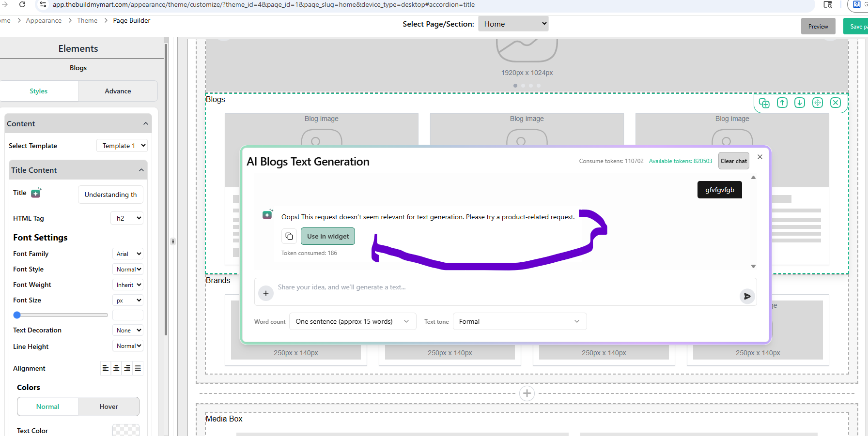Open the HTML Tag dropdown
This screenshot has width=868, height=436.
point(127,218)
